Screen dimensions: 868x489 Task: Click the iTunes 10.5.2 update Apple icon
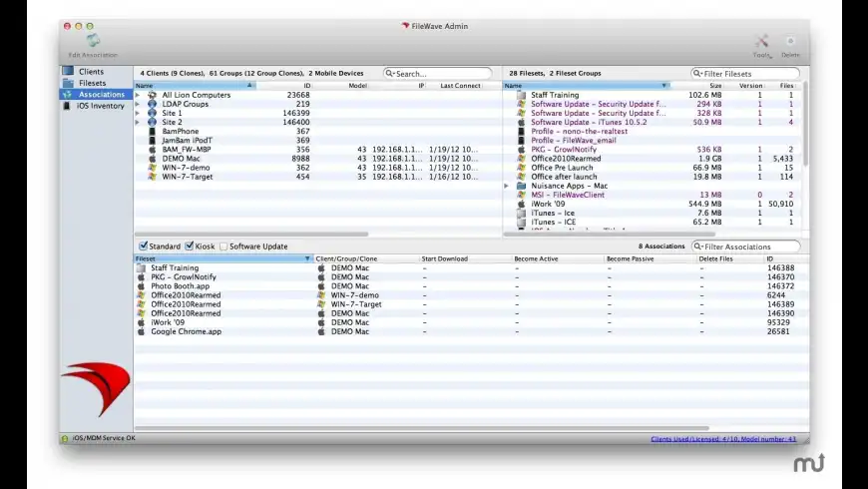pyautogui.click(x=521, y=123)
